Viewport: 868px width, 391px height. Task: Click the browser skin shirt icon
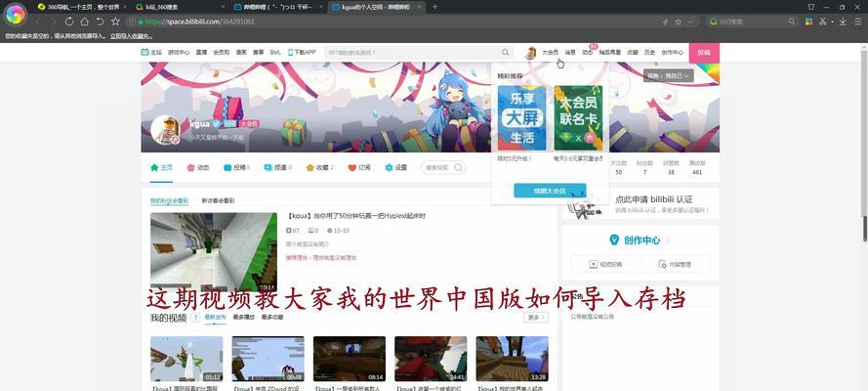[811, 7]
